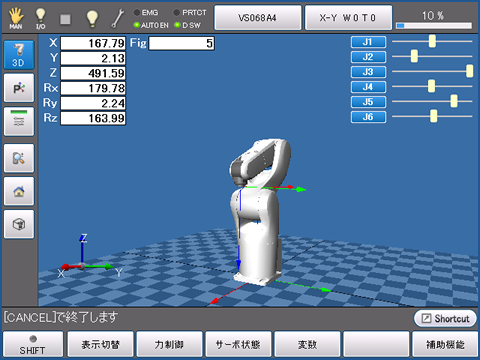Select the J2 joint button

368,57
